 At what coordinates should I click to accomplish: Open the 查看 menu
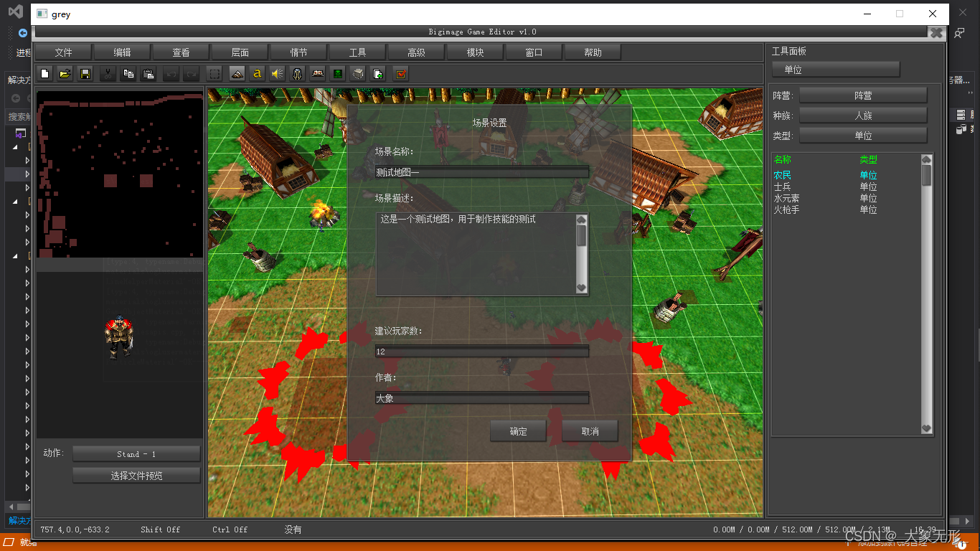pyautogui.click(x=182, y=52)
